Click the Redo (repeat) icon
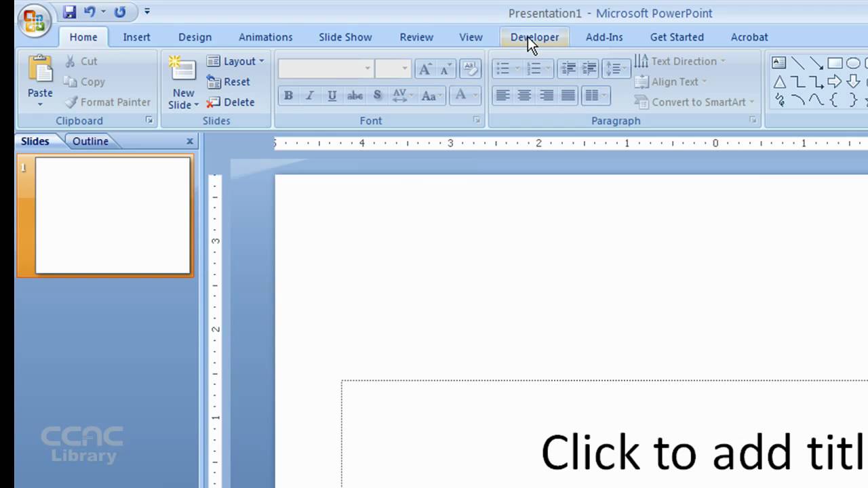The width and height of the screenshot is (868, 488). [120, 12]
